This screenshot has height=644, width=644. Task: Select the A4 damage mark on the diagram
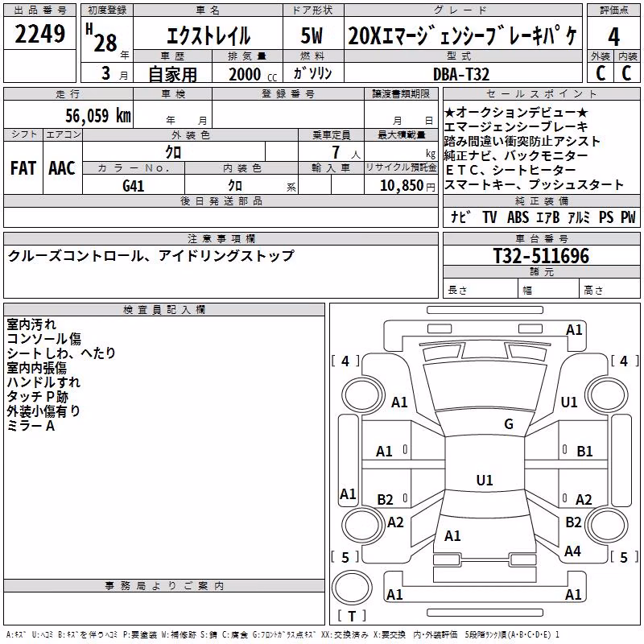coord(572,551)
